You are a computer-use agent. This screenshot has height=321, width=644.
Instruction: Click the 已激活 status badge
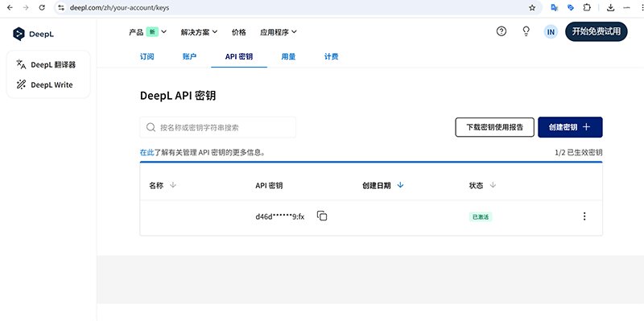(481, 216)
